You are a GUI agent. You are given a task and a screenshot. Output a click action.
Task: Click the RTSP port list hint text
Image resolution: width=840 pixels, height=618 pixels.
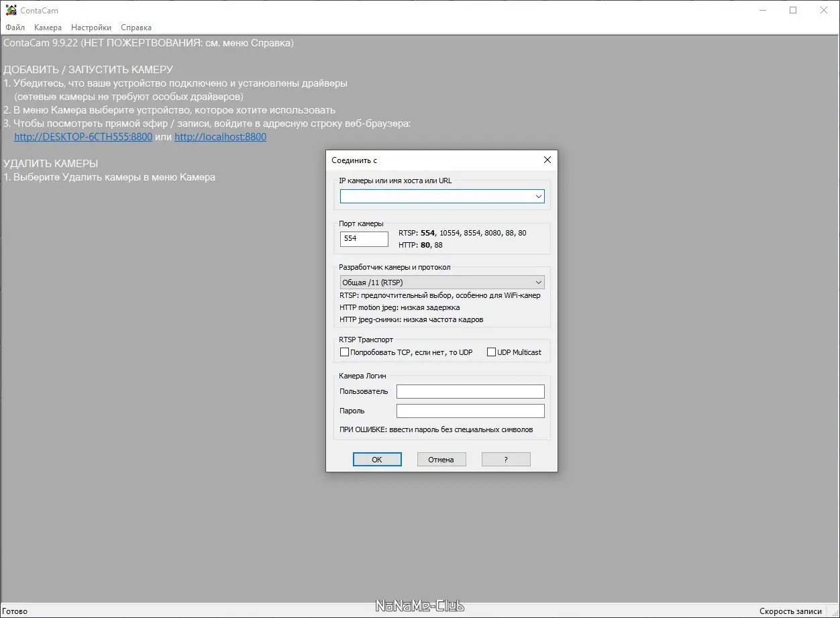pos(462,233)
